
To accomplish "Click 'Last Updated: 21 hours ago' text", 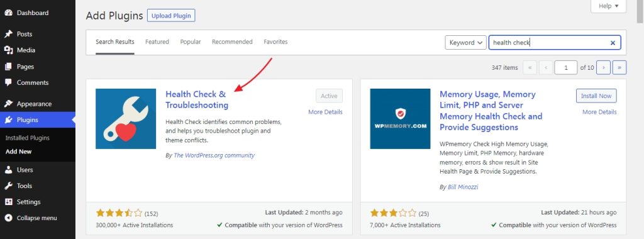I will point(579,213).
